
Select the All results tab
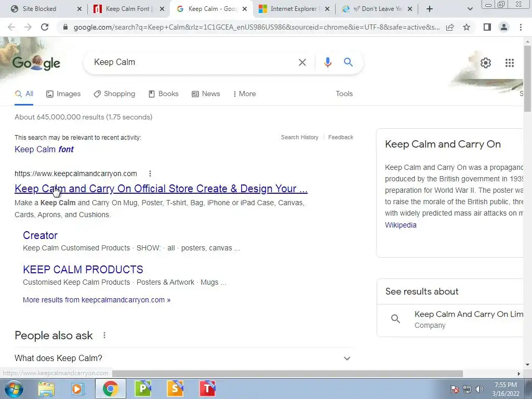[x=24, y=94]
